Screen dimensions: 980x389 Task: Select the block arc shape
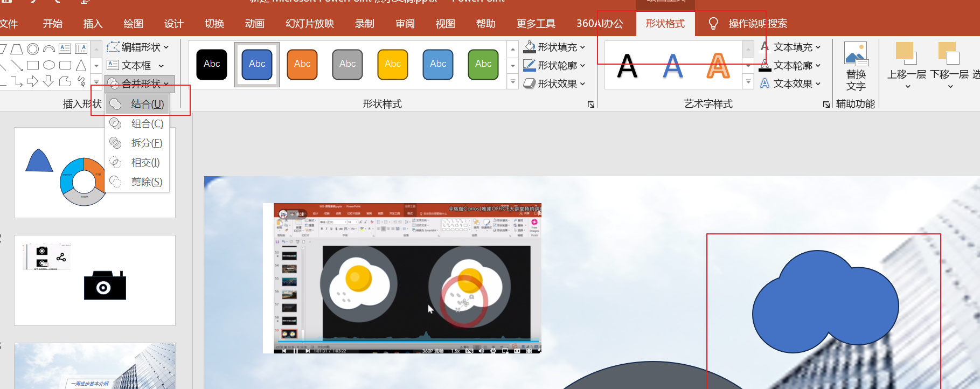click(49, 49)
